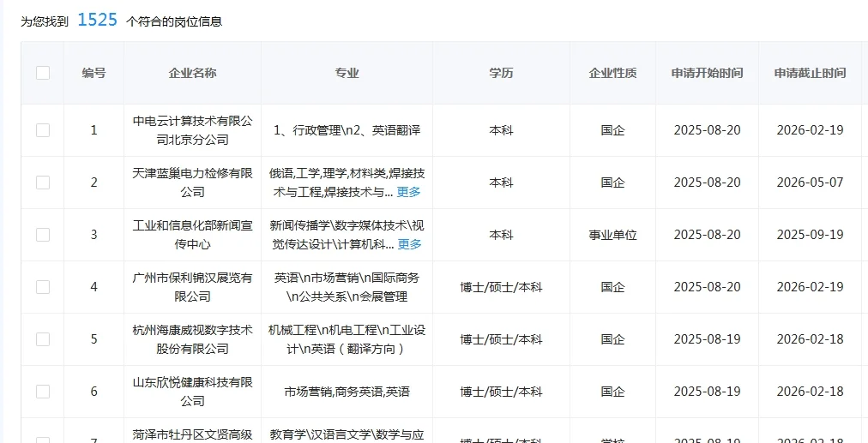This screenshot has height=443, width=868.
Task: Click major cell starting 英语\n市场营销\n国际商务
Action: (x=347, y=287)
